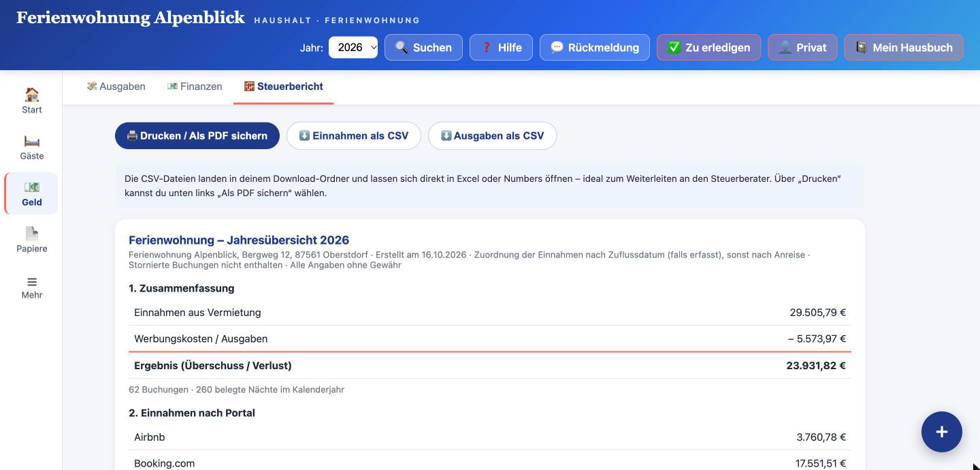Click the Ferienwohnung Alpenblick title
The height and width of the screenshot is (470, 980).
coord(131,18)
